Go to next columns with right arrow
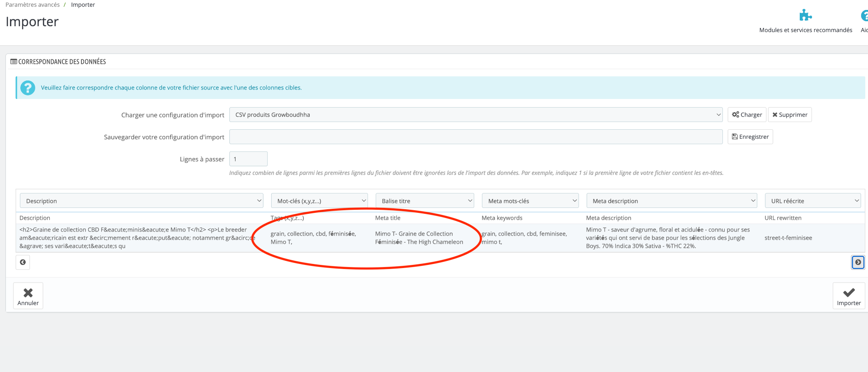The height and width of the screenshot is (372, 868). point(858,262)
